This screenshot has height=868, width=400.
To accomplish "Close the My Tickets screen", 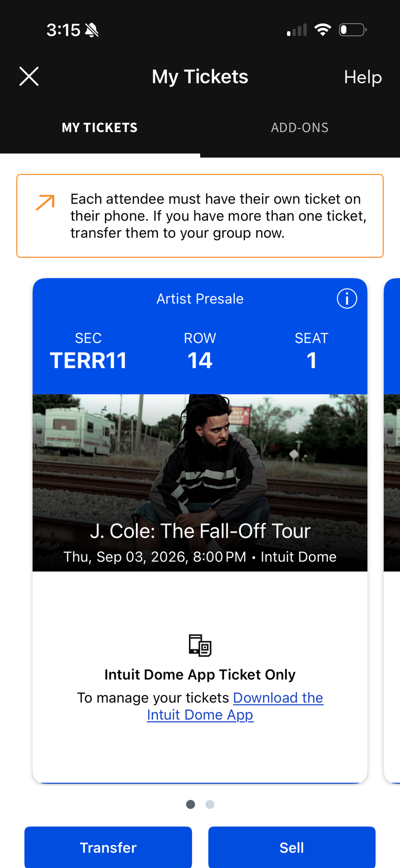I will click(x=29, y=76).
